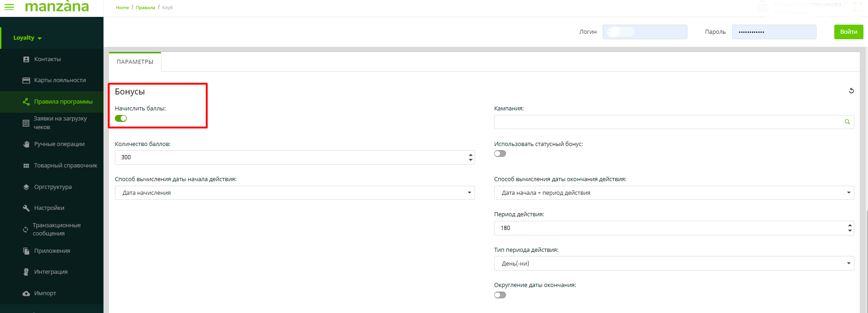Click the hamburger menu icon
The width and height of the screenshot is (868, 313).
coord(9,7)
